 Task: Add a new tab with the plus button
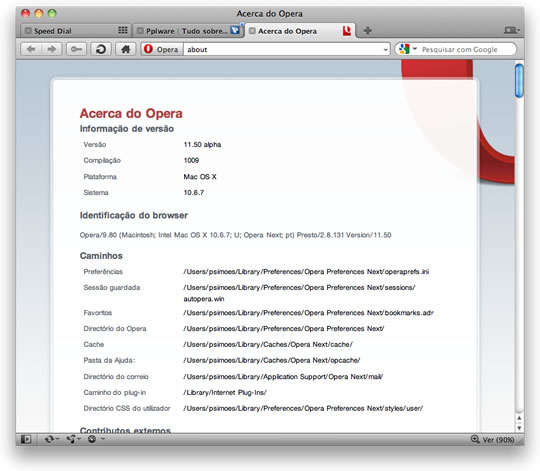(367, 30)
